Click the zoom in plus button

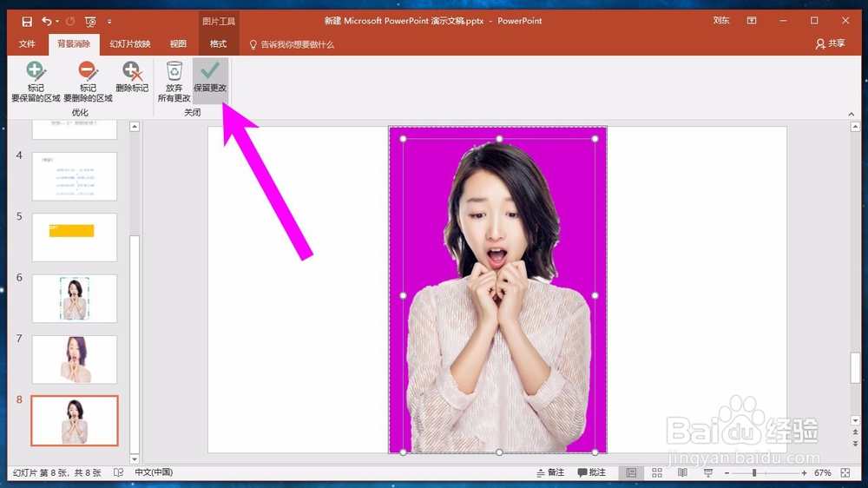[x=804, y=473]
